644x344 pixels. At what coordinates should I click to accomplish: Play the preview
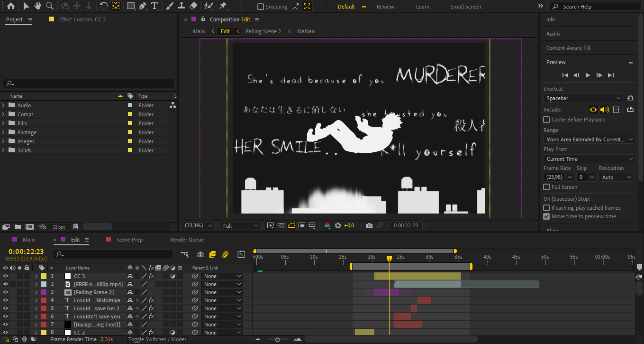point(588,75)
